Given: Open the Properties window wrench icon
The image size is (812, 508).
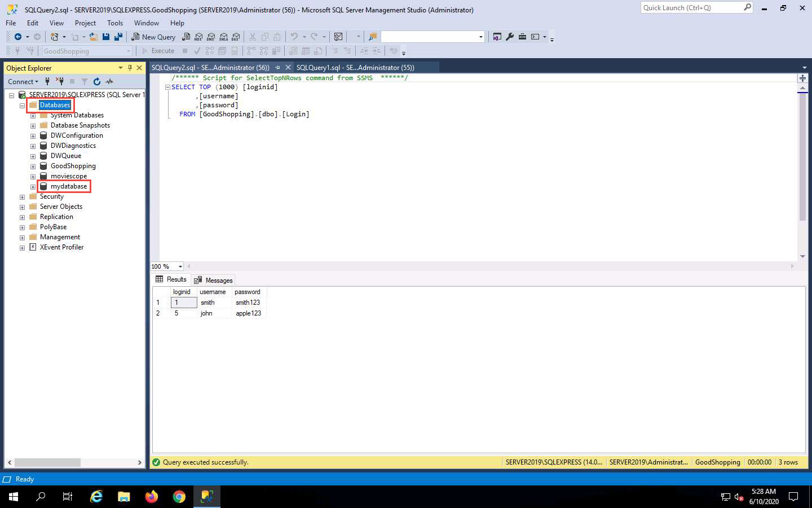Looking at the screenshot, I should coord(510,37).
